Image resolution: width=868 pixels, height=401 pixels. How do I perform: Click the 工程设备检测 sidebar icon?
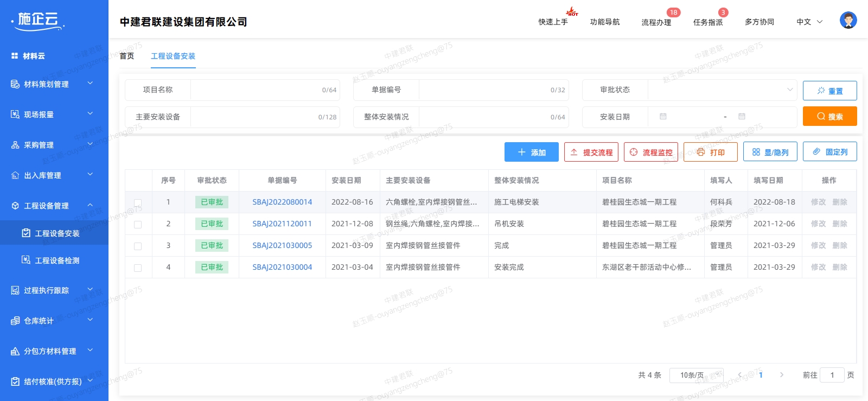25,260
